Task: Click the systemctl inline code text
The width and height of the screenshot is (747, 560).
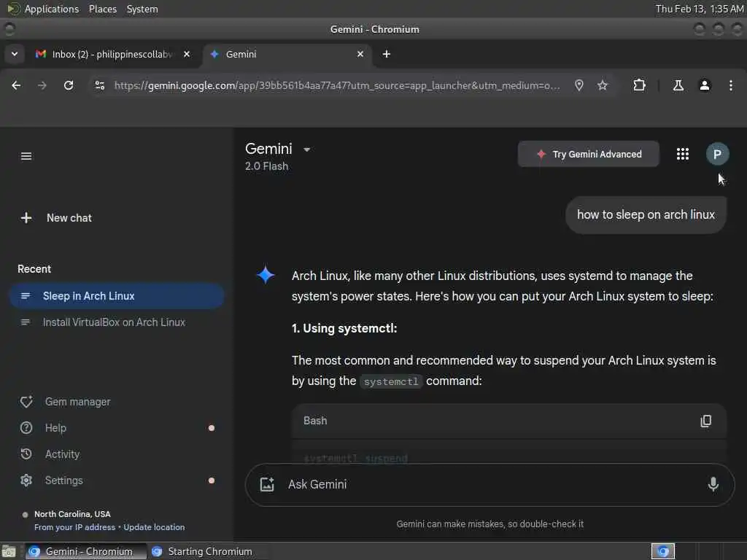Action: 391,381
